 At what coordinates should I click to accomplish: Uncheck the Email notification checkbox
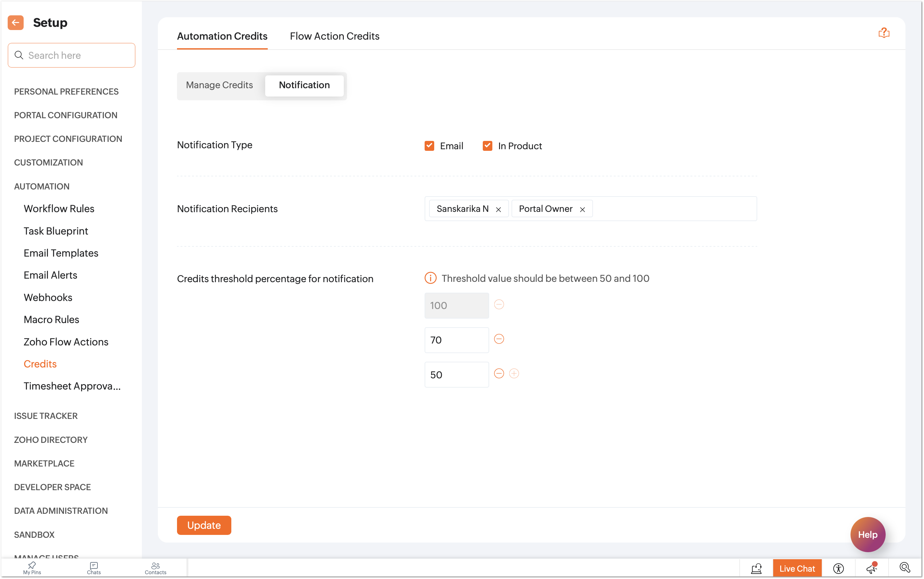(x=429, y=146)
